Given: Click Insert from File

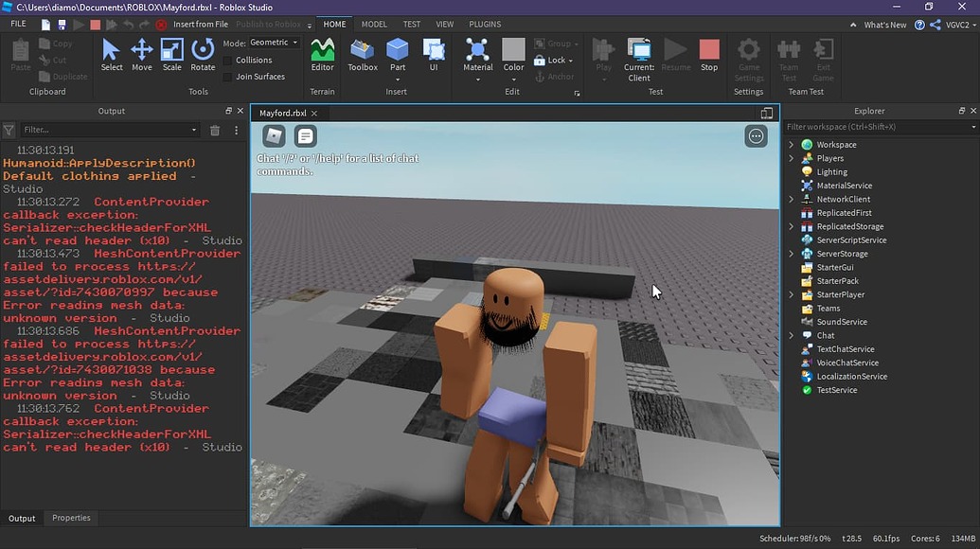Looking at the screenshot, I should pos(201,25).
